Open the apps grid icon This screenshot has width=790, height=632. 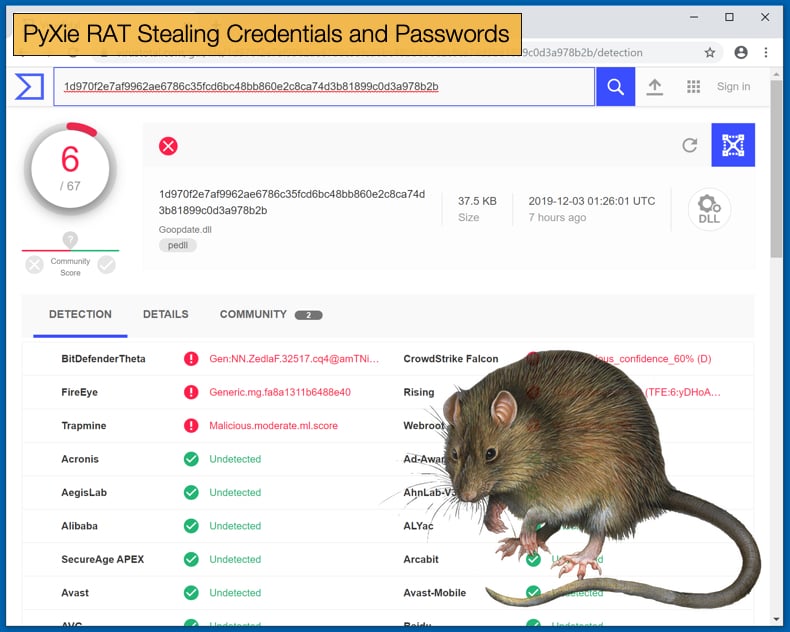pos(693,87)
